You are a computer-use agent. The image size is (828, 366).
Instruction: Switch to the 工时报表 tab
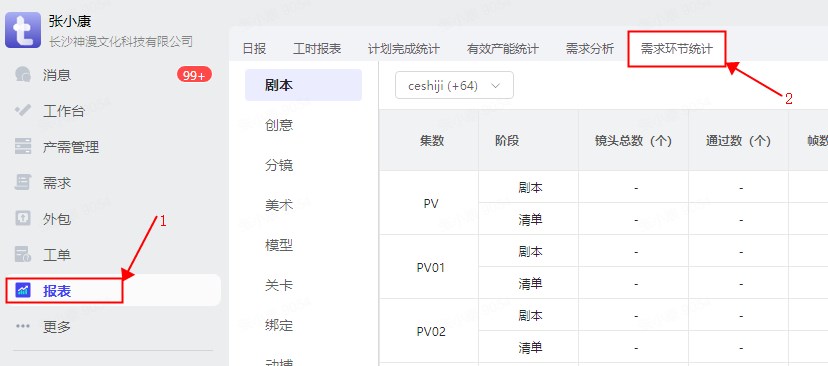[x=317, y=49]
